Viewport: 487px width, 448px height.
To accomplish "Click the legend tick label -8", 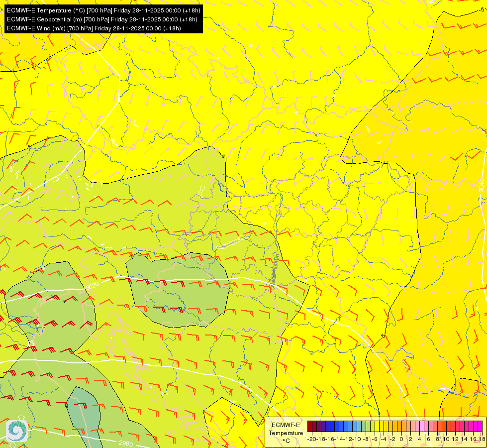I will tap(366, 440).
